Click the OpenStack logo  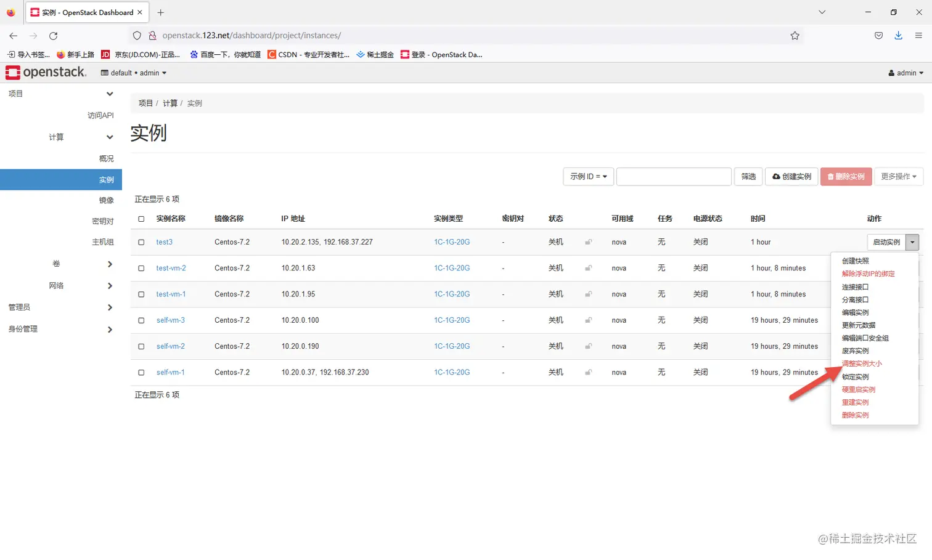(x=46, y=73)
